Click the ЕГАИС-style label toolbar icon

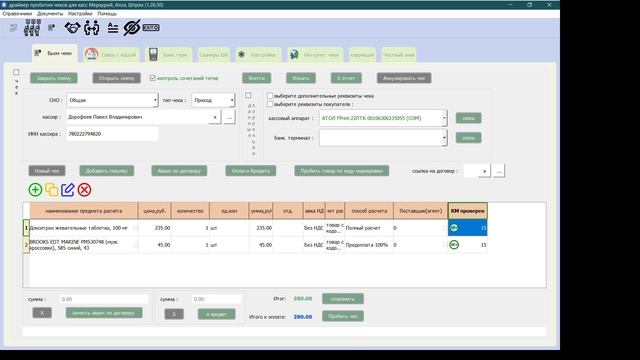(x=151, y=28)
